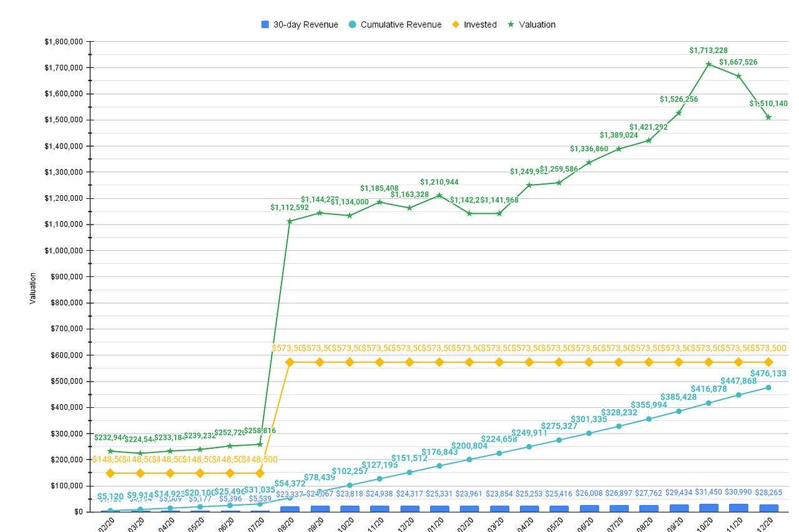This screenshot has width=799, height=532.
Task: Click the Valuation star at $1,112,592
Action: (289, 220)
